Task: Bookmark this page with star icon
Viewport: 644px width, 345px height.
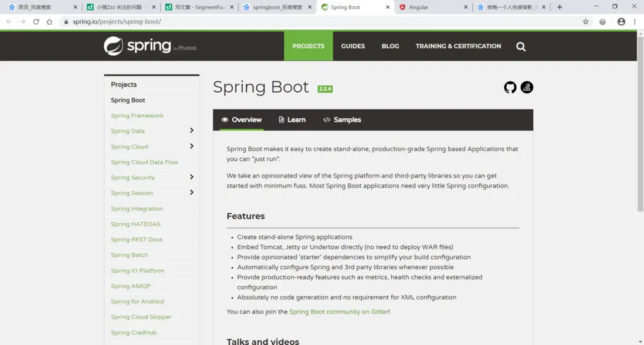Action: (x=586, y=22)
